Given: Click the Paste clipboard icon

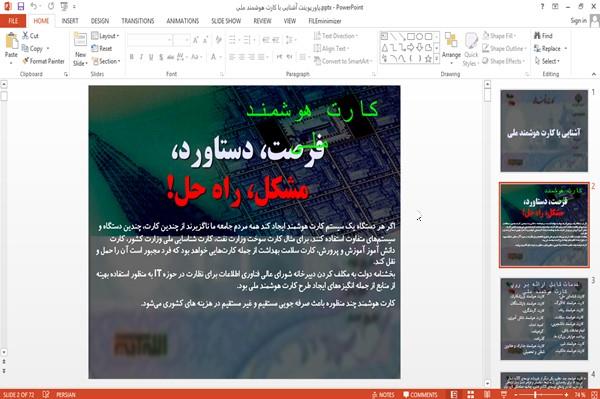Looking at the screenshot, I should [x=11, y=41].
